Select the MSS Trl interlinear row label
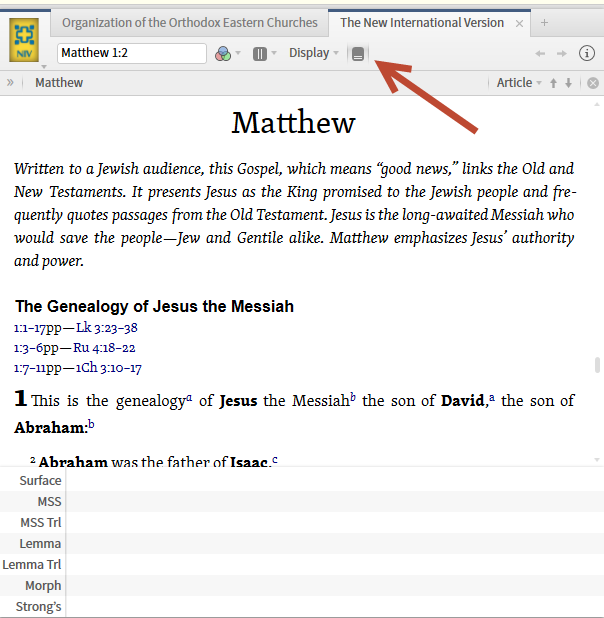The image size is (604, 618). pos(41,523)
